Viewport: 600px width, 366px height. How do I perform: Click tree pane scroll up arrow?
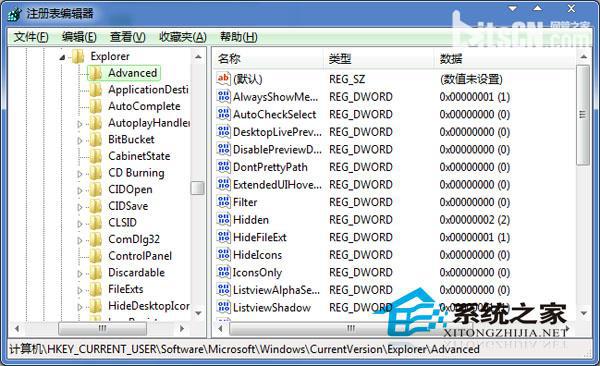198,57
